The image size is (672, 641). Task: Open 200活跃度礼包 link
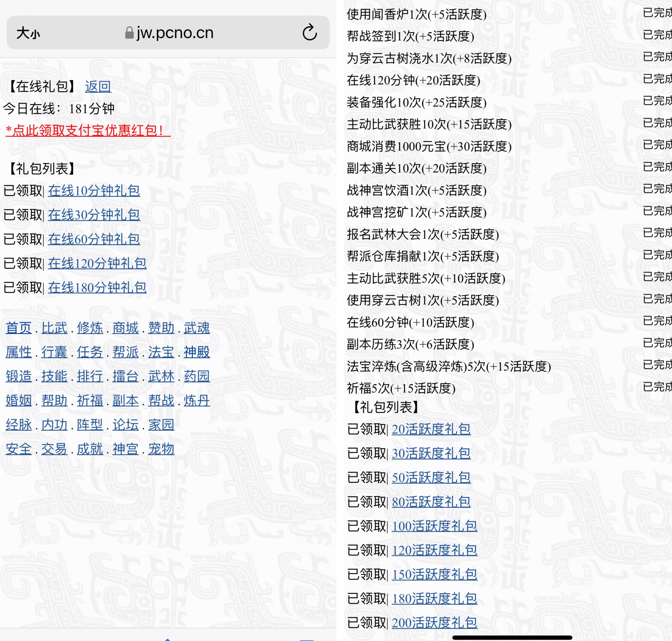click(434, 623)
